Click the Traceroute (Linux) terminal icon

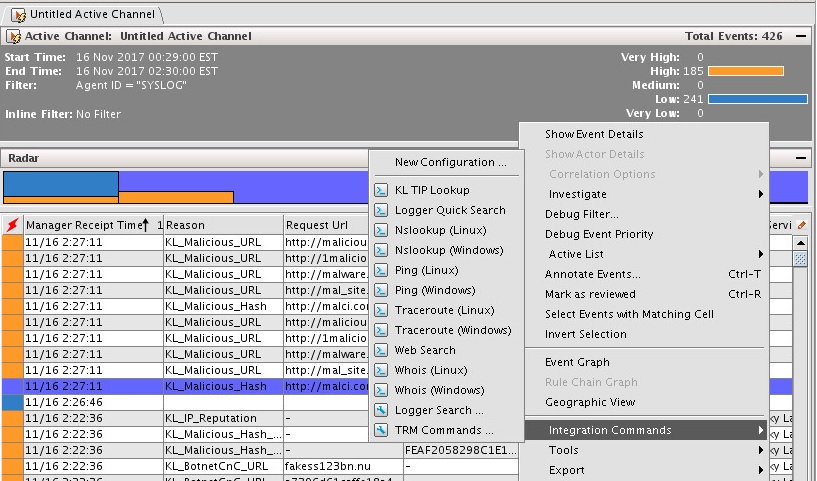coord(381,310)
